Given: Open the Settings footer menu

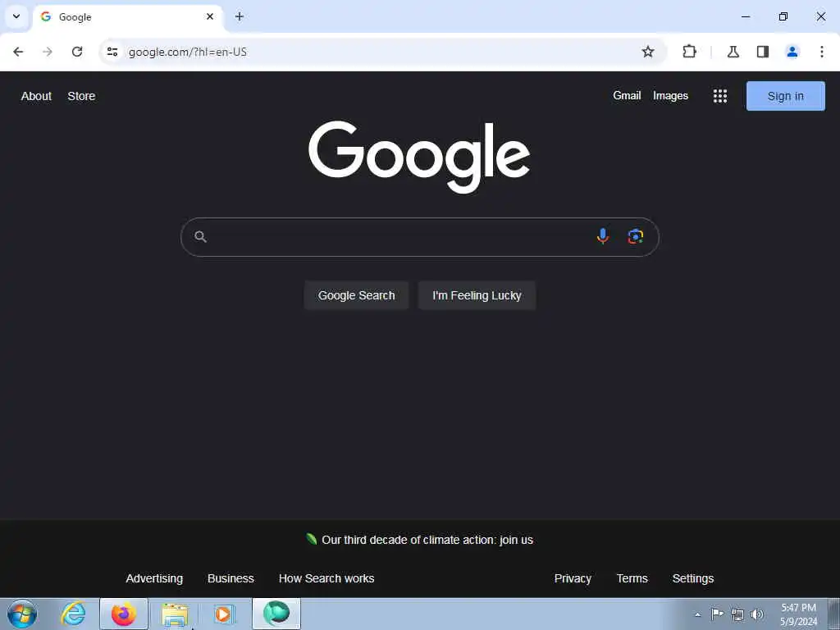Looking at the screenshot, I should tap(692, 578).
